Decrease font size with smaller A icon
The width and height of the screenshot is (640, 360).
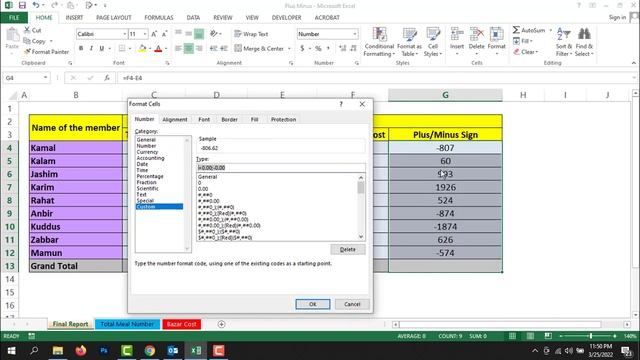pos(164,34)
